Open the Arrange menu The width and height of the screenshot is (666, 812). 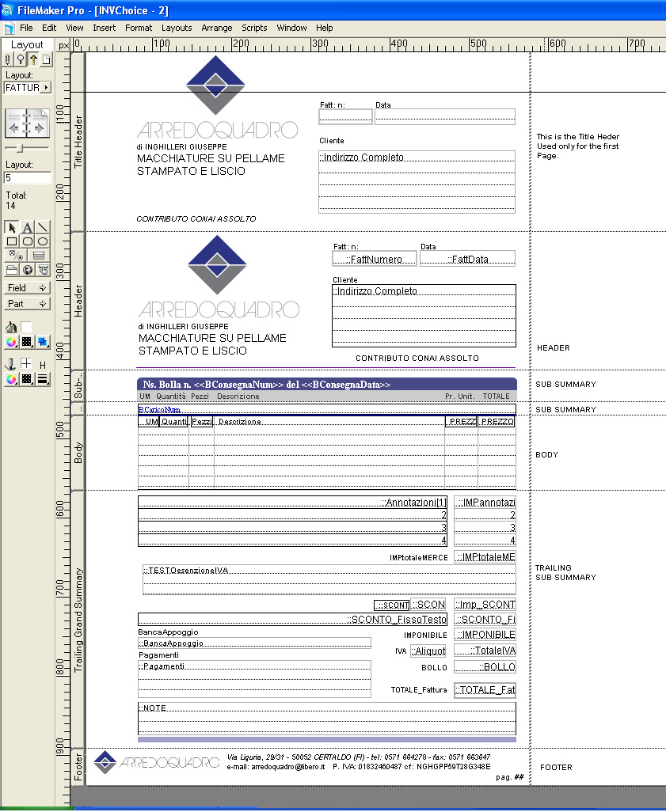pos(217,28)
